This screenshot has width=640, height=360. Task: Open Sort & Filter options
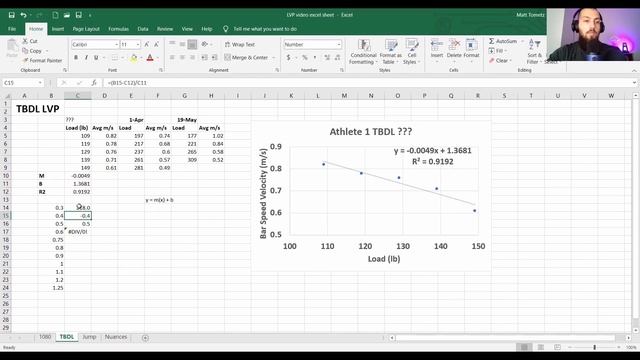[534, 51]
